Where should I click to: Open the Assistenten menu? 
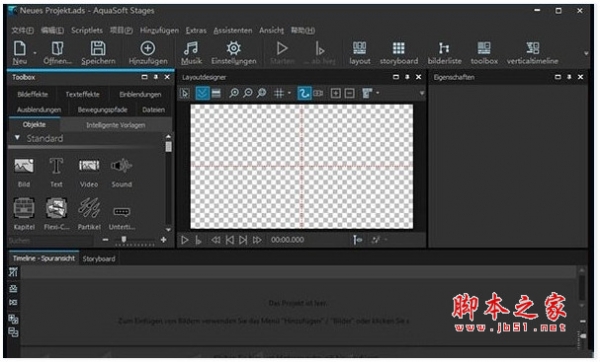(x=233, y=31)
